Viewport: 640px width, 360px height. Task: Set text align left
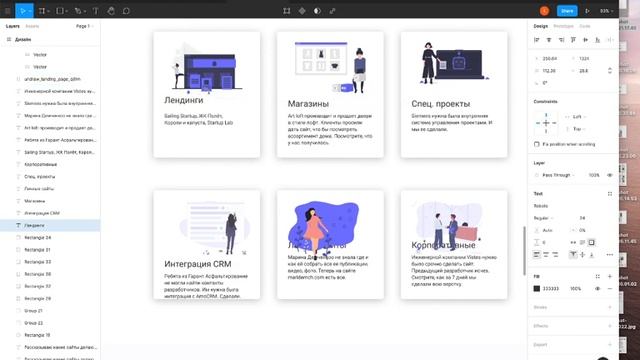click(x=537, y=254)
